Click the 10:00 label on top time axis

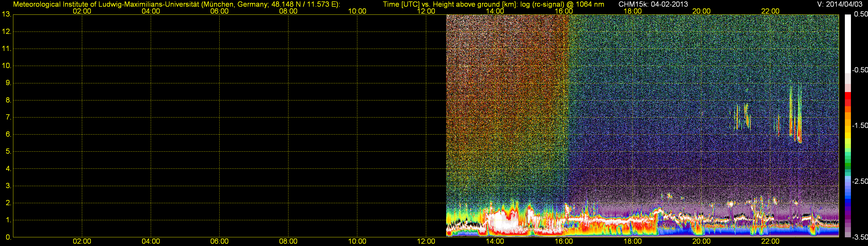[x=357, y=11]
